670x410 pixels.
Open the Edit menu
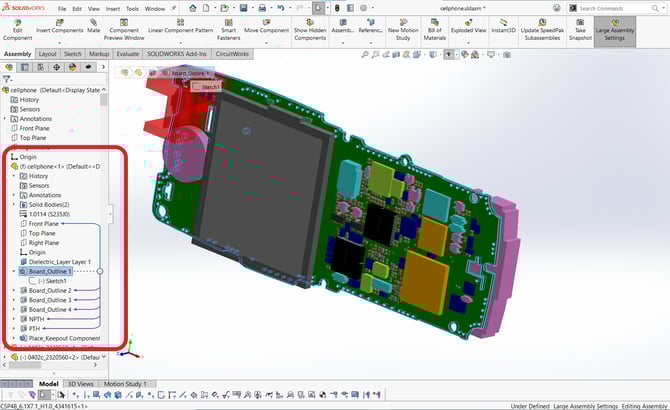77,9
